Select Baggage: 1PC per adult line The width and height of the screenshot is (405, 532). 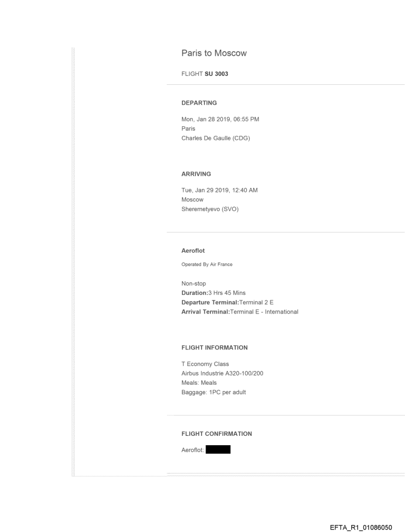[x=213, y=392]
